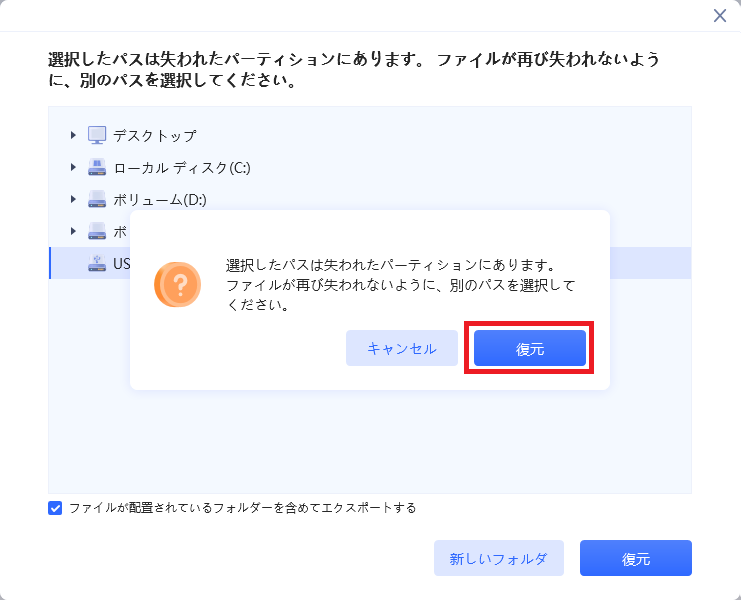Click the Volume (D:) drive icon

[97, 199]
